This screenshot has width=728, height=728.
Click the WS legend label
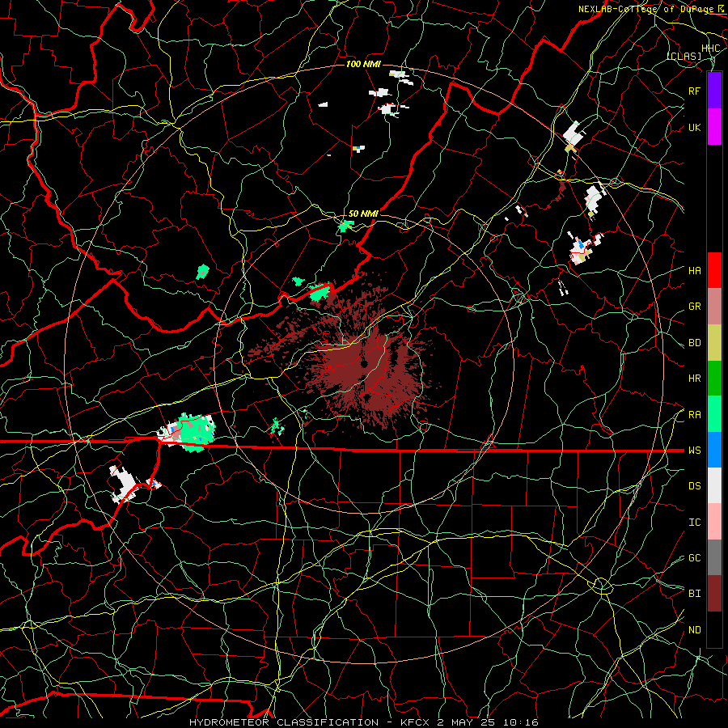(x=694, y=451)
